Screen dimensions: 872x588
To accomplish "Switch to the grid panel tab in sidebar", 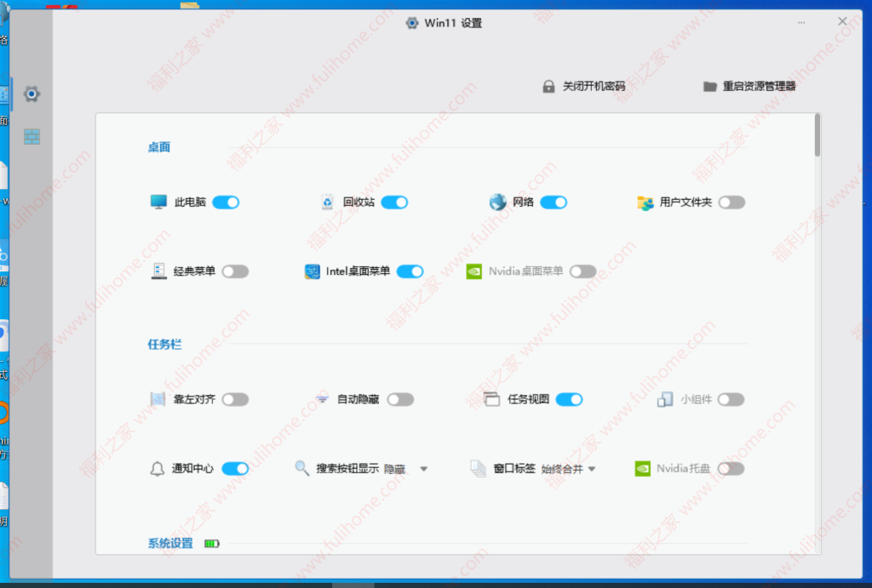I will tap(32, 136).
